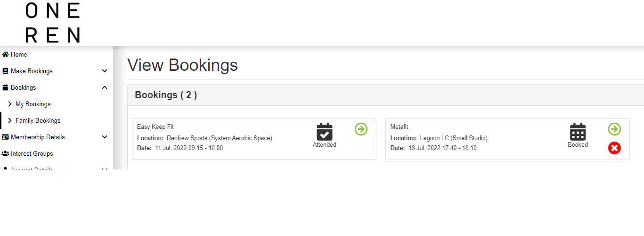Click the Interest Groups people icon
The height and width of the screenshot is (236, 644).
coord(5,154)
